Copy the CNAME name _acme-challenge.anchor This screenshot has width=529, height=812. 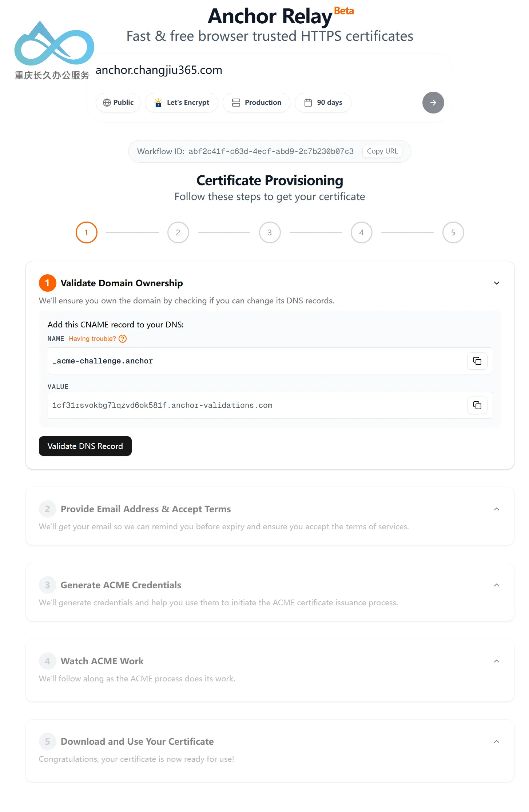point(477,361)
